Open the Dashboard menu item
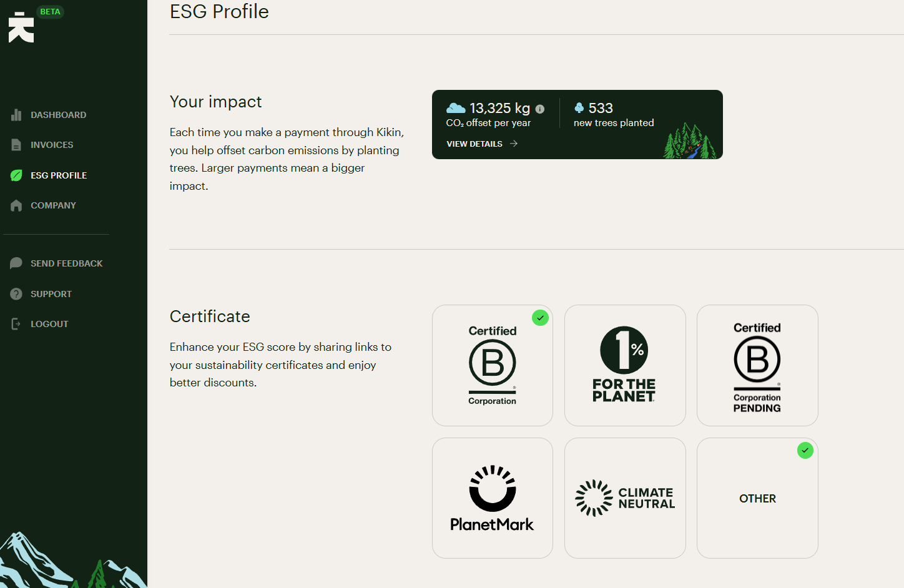This screenshot has height=588, width=904. tap(59, 115)
